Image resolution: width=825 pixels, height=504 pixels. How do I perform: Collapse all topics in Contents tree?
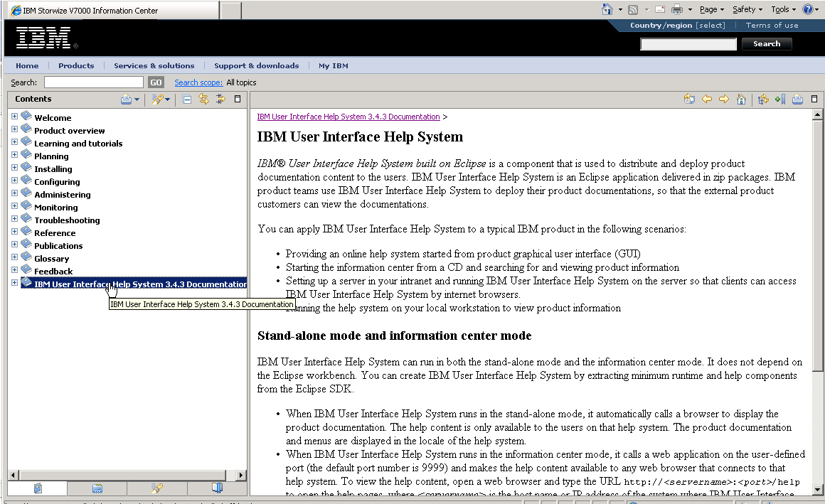(187, 99)
